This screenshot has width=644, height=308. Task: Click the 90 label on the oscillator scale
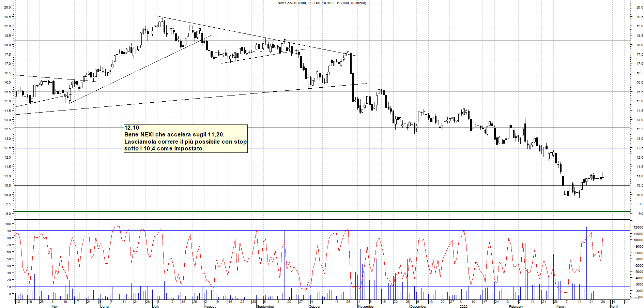[x=9, y=231]
